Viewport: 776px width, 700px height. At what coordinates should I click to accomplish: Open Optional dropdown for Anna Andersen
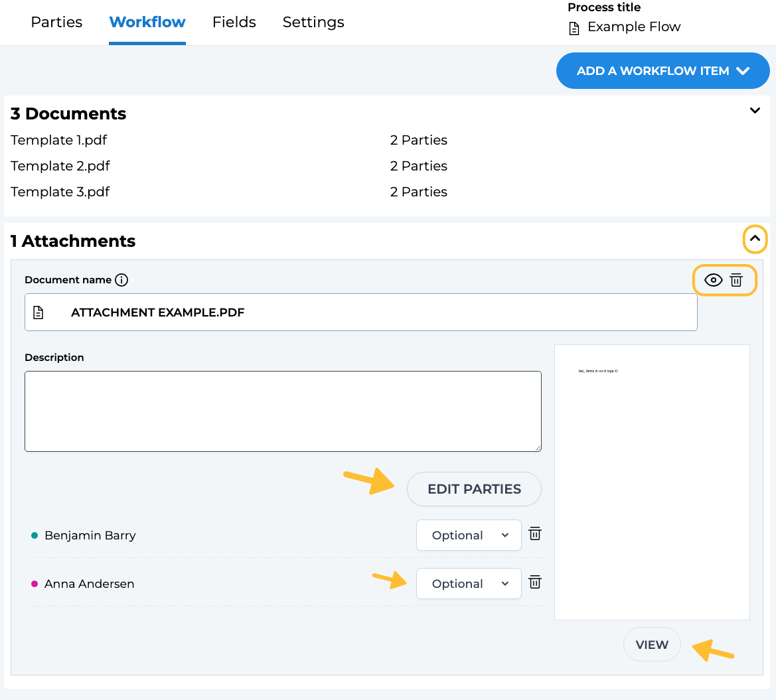[469, 584]
